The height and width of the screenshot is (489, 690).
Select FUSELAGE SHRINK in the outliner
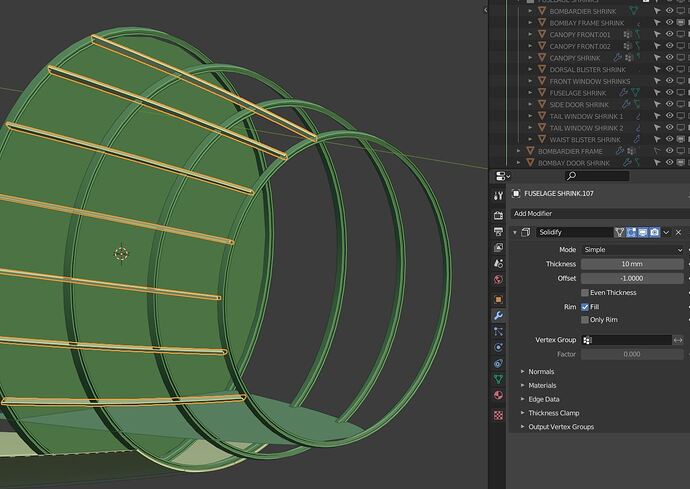(x=578, y=93)
